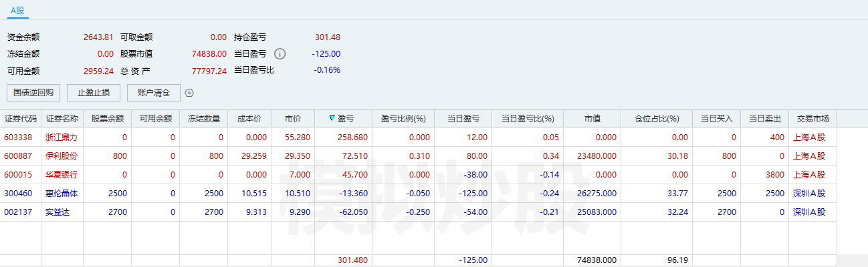Click the 成本价 column header
The height and width of the screenshot is (267, 868).
[249, 119]
